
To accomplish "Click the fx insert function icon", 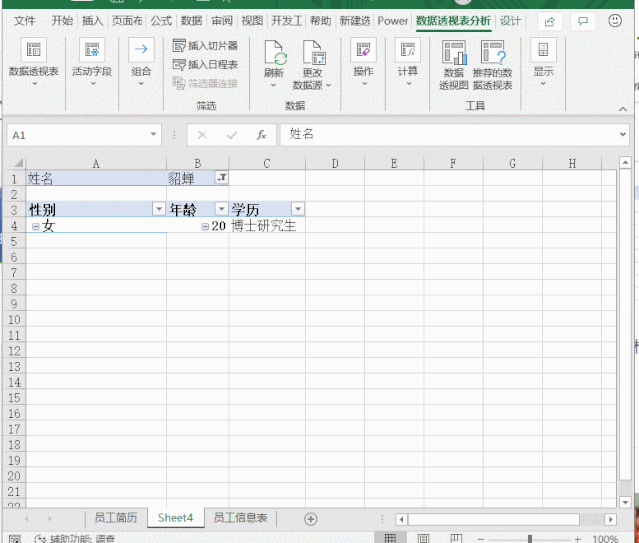I will 261,135.
